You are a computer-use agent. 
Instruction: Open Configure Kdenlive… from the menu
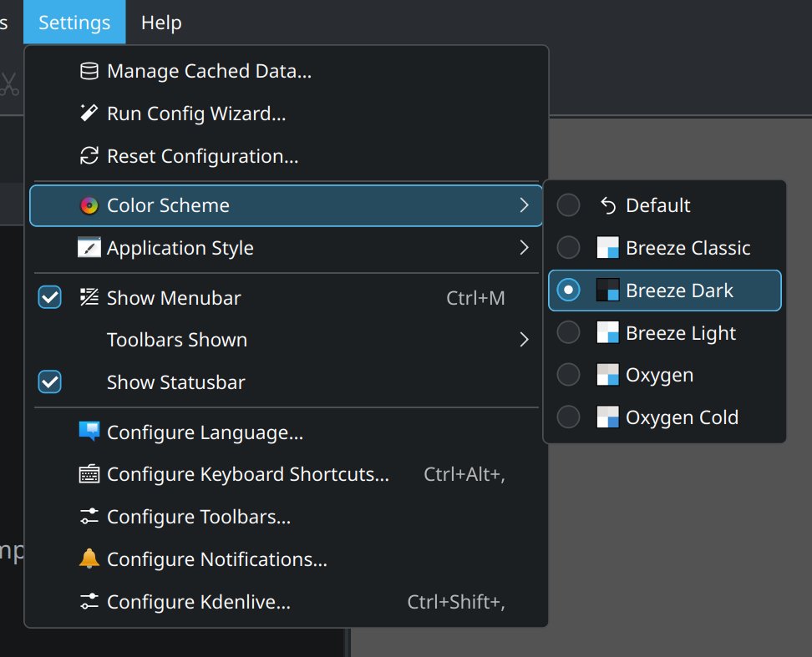[286, 601]
